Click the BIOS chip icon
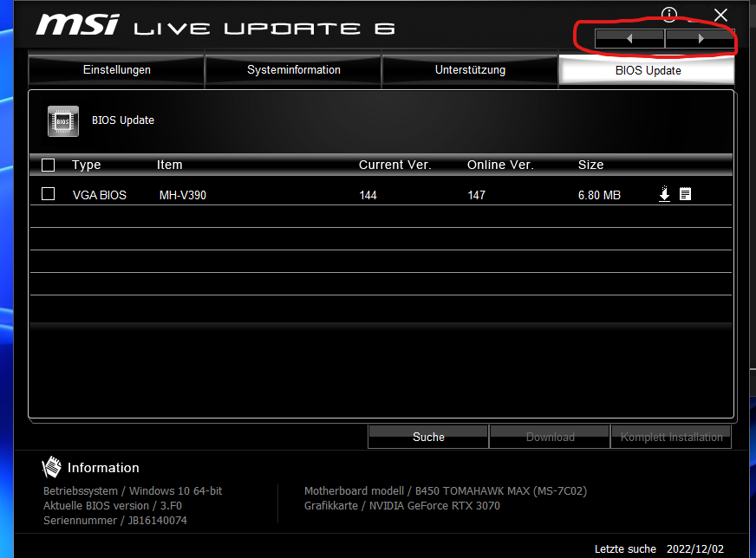 pyautogui.click(x=63, y=121)
